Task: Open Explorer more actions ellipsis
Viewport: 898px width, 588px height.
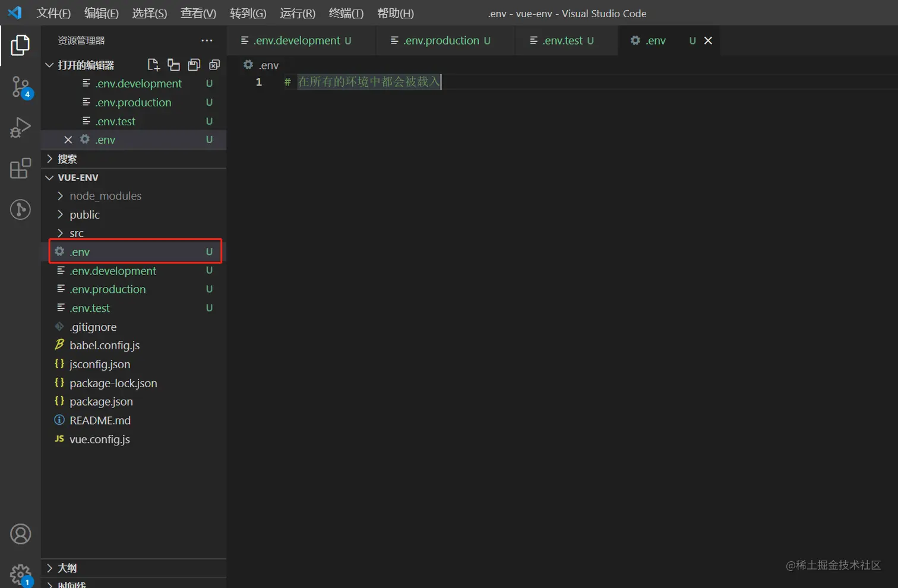Action: click(207, 40)
